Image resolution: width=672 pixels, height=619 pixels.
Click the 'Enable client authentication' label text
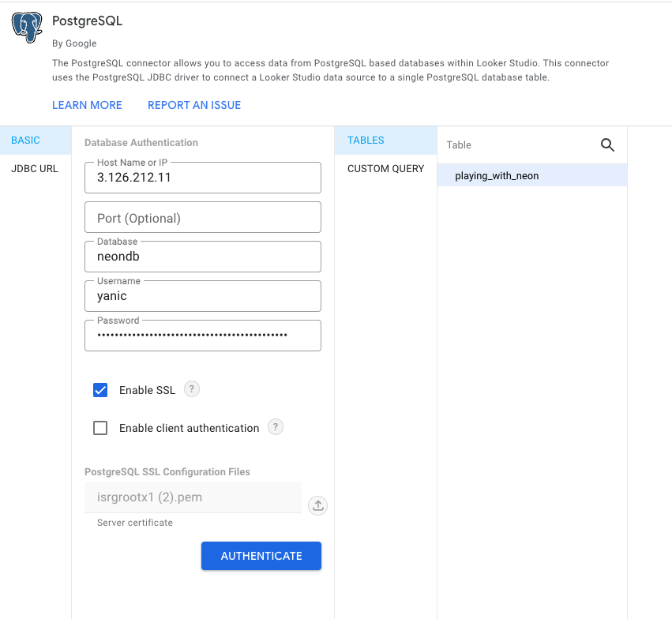[x=189, y=429]
